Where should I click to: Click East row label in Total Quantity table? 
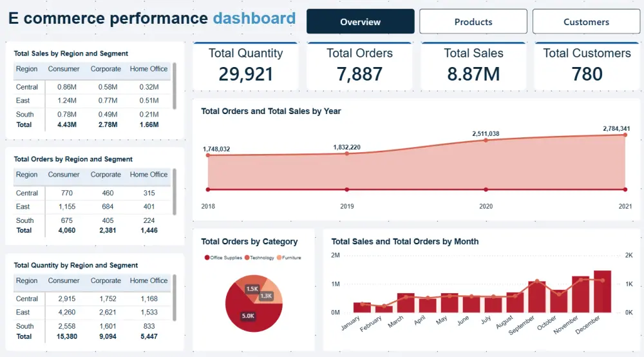click(23, 313)
